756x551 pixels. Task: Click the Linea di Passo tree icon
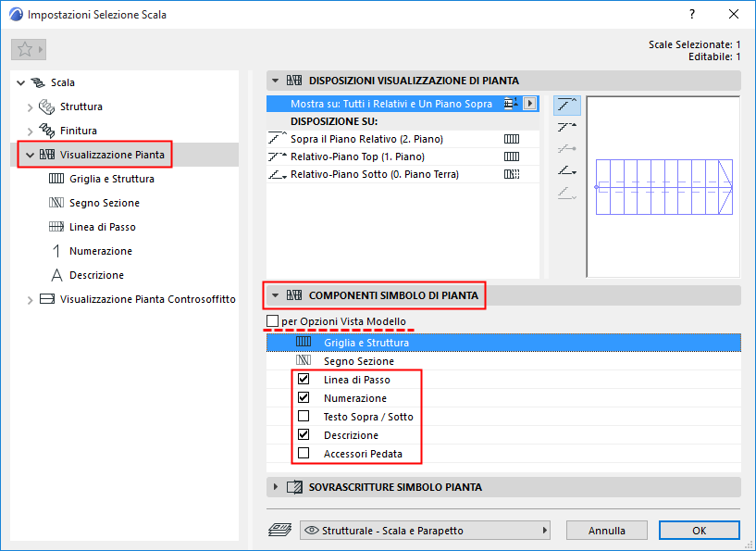[x=56, y=227]
